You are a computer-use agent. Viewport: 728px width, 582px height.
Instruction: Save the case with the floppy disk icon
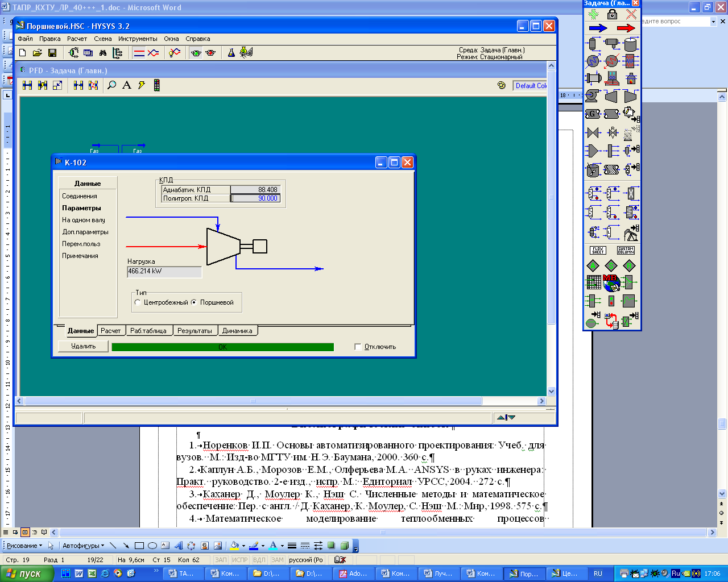coord(52,53)
